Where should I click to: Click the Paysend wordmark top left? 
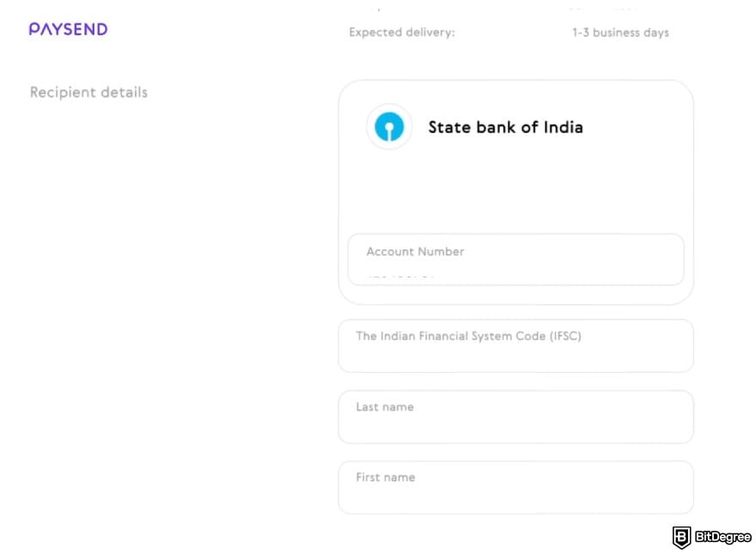point(67,29)
